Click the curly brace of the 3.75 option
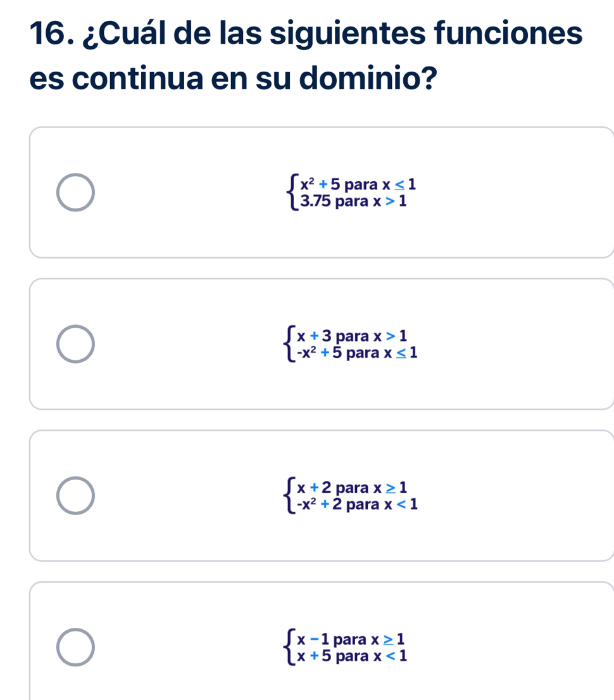This screenshot has height=700, width=614. (x=291, y=193)
